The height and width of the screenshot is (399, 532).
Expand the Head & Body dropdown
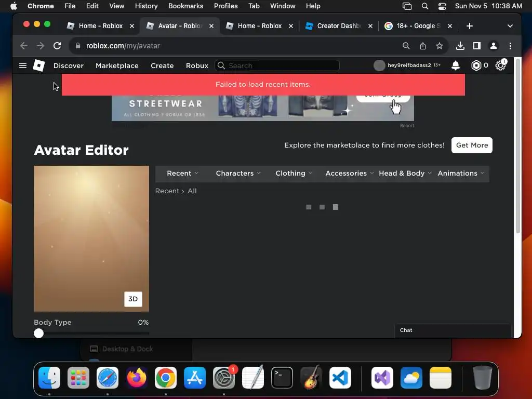pos(405,174)
